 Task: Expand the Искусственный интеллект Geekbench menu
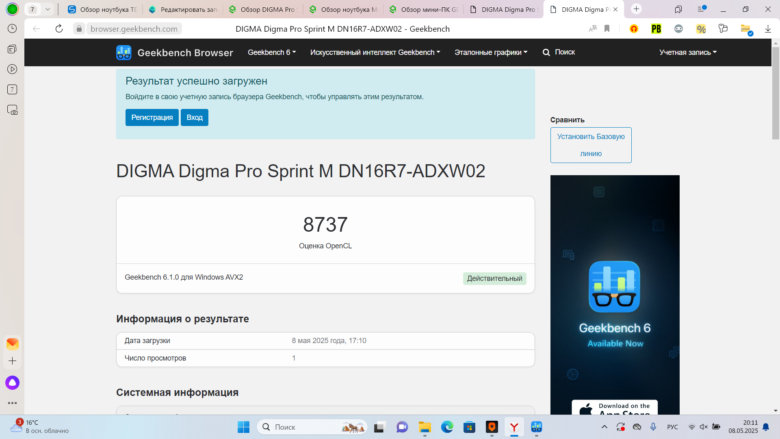tap(375, 52)
